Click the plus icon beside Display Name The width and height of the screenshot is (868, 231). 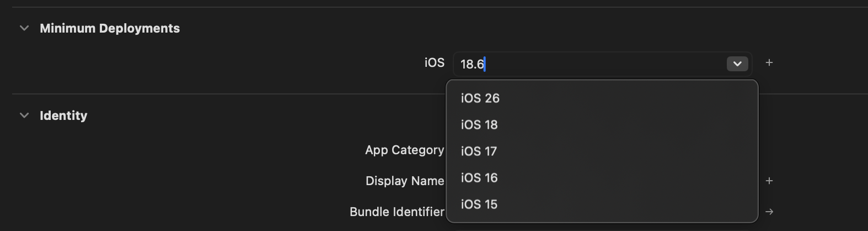point(769,181)
